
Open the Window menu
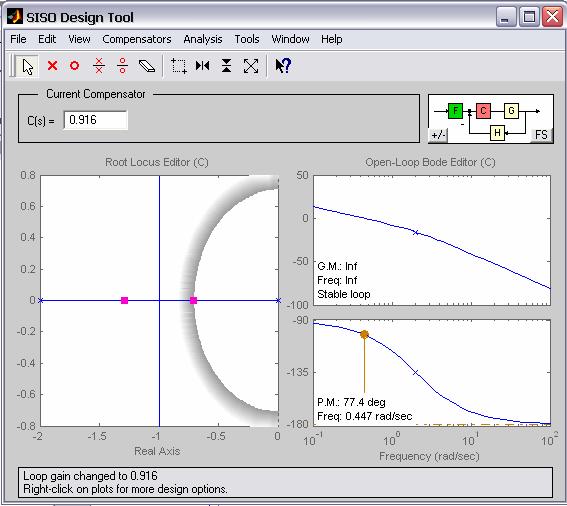click(x=290, y=39)
